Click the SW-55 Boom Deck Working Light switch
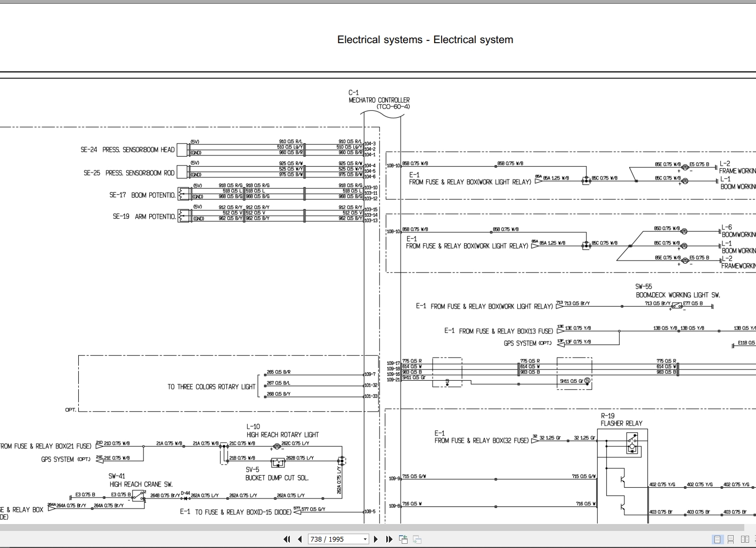This screenshot has width=756, height=548. 677,305
